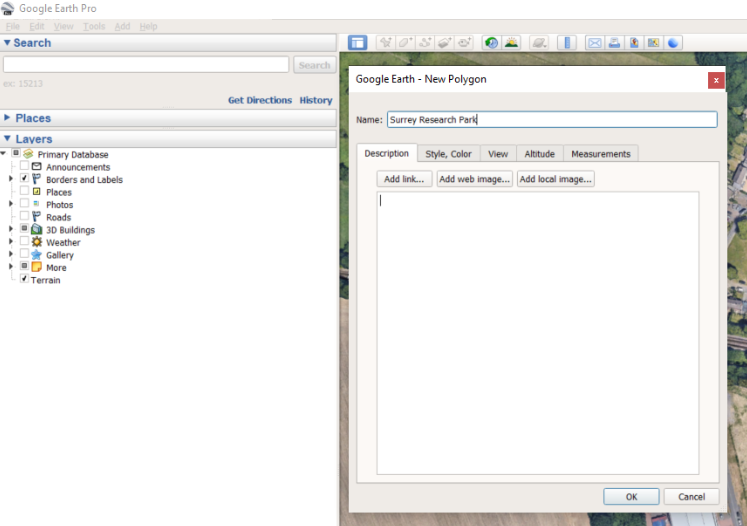This screenshot has height=526, width=747.
Task: Uncheck the Borders and Labels layer
Action: click(x=25, y=179)
